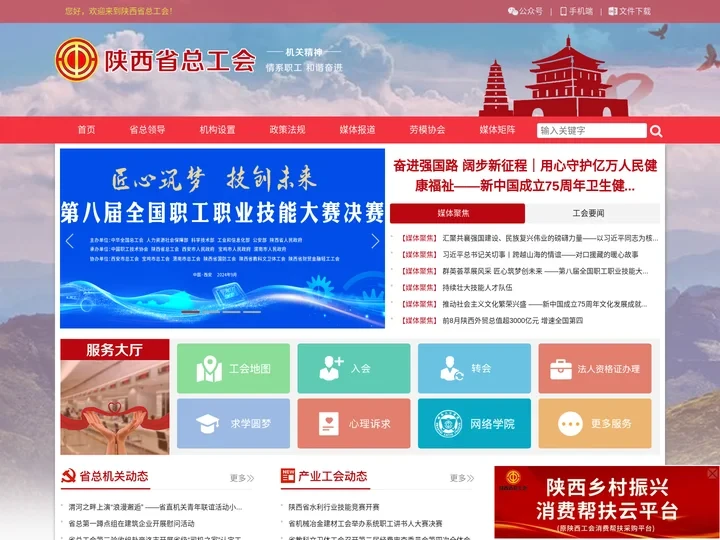This screenshot has height=540, width=720.
Task: Close the 陕西乡村振兴 floating ad
Action: tap(712, 473)
